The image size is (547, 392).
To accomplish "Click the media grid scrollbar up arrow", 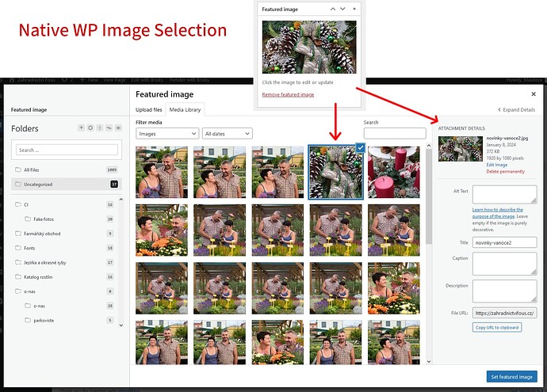I will (x=429, y=146).
